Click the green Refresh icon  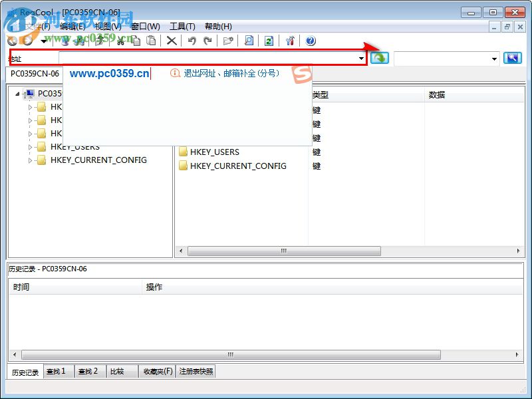click(x=269, y=41)
